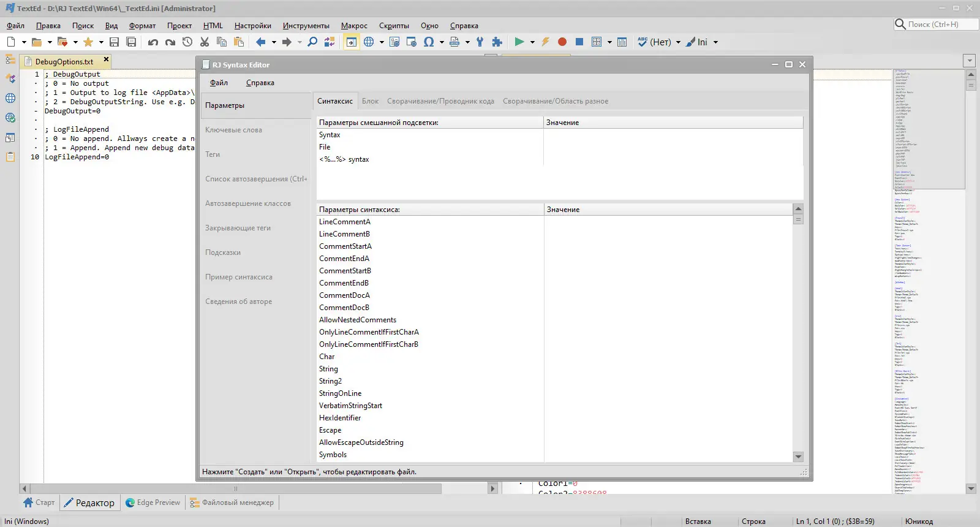Expand the Print dropdown arrow
Image resolution: width=980 pixels, height=527 pixels.
[x=467, y=42]
